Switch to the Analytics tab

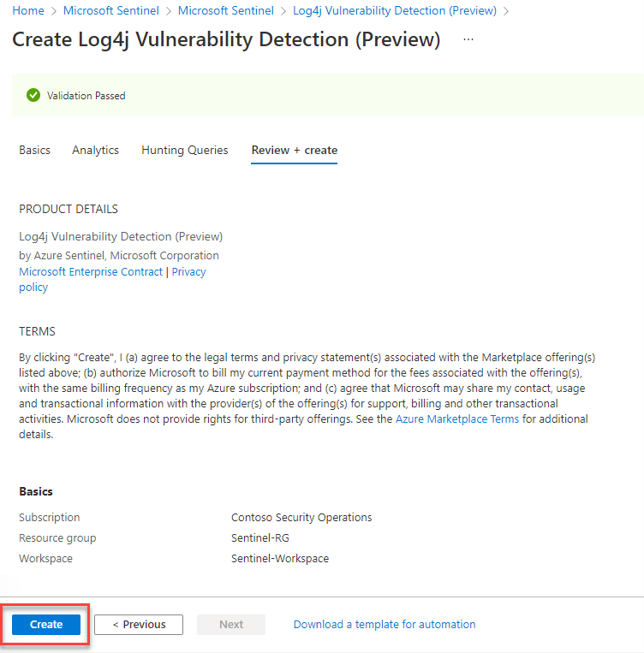coord(95,150)
